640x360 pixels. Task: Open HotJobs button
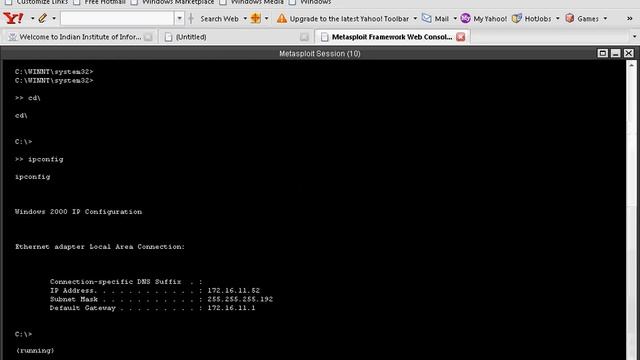pos(538,19)
